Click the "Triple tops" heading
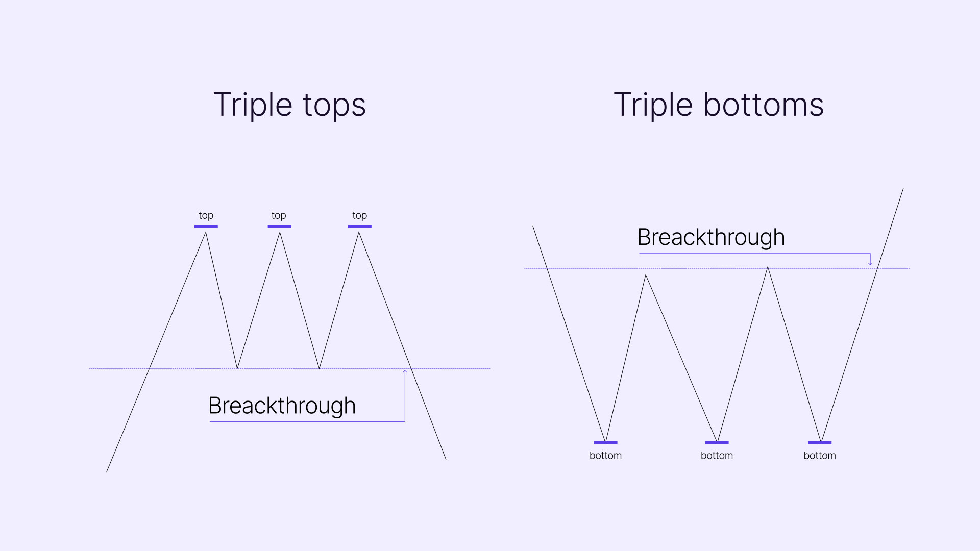 [x=289, y=105]
